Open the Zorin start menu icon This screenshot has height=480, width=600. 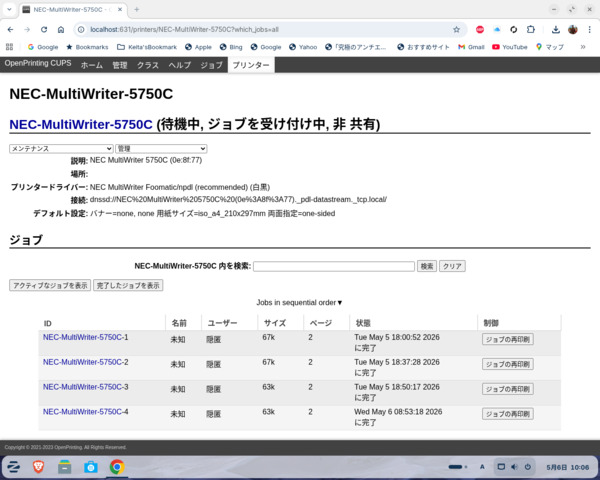(x=14, y=467)
